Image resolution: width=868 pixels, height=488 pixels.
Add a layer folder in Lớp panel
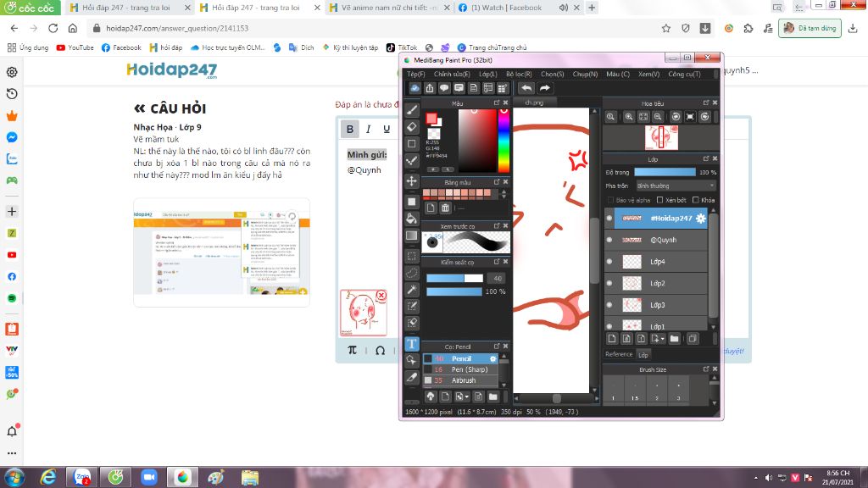(674, 339)
